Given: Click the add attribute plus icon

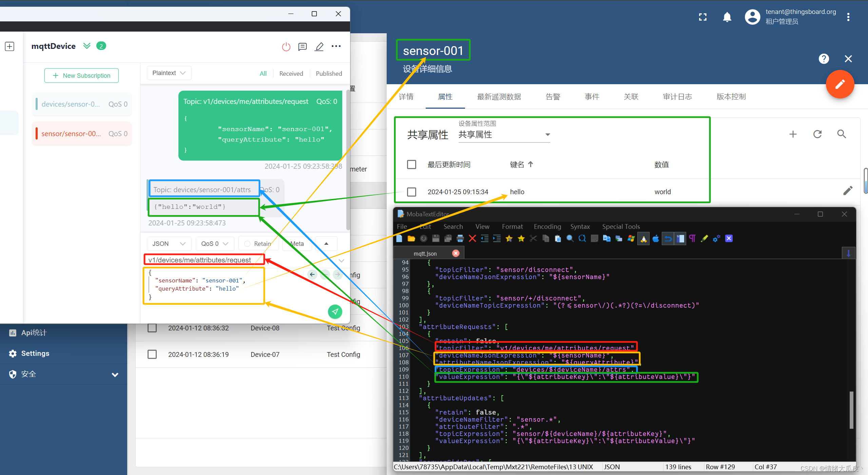Looking at the screenshot, I should click(x=793, y=134).
